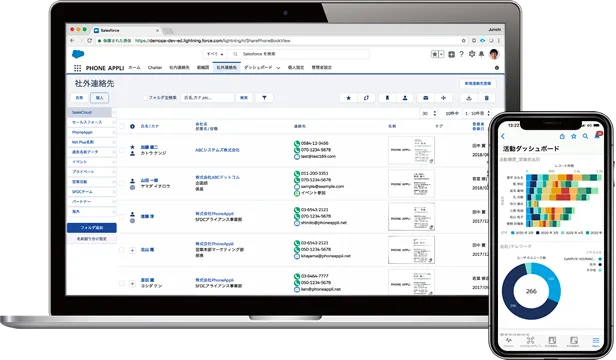Open the PhoneAppli folder dropdown arrow
The width and height of the screenshot is (616, 360).
click(114, 132)
